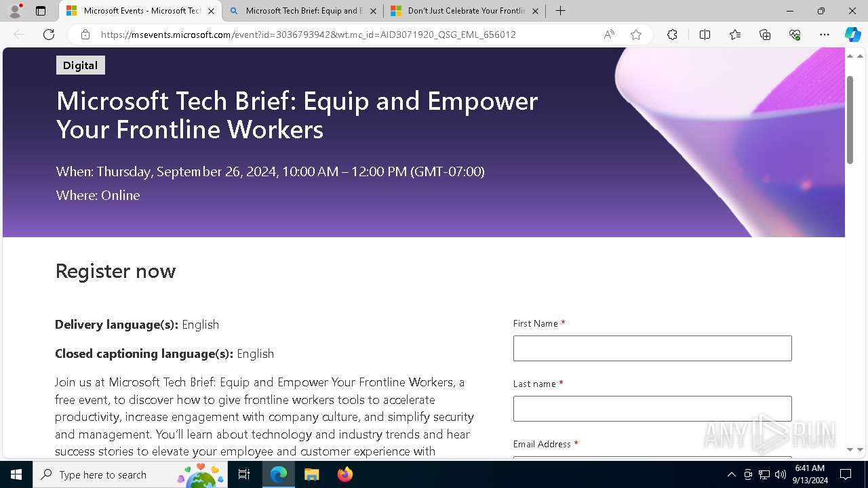Click the event title heading
This screenshot has height=488, width=868.
[297, 115]
